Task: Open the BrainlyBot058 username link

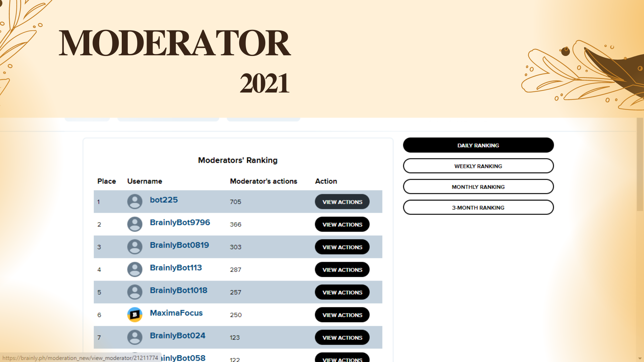Action: click(x=184, y=358)
